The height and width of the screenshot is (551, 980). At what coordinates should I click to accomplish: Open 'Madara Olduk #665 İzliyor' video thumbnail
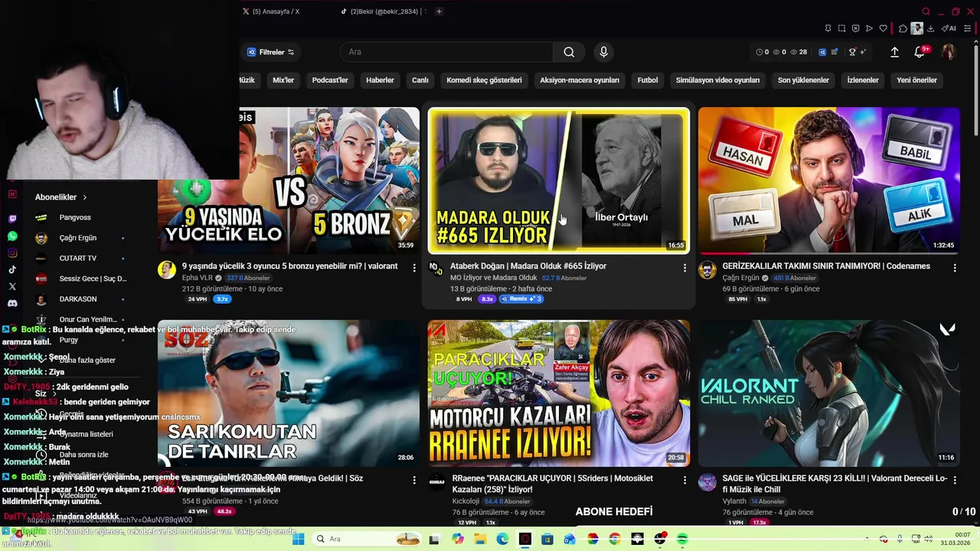point(559,181)
